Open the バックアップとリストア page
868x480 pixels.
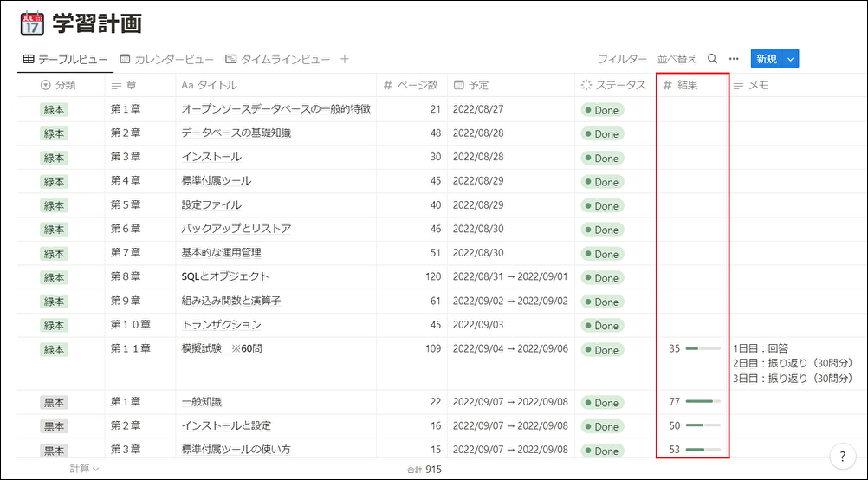236,229
